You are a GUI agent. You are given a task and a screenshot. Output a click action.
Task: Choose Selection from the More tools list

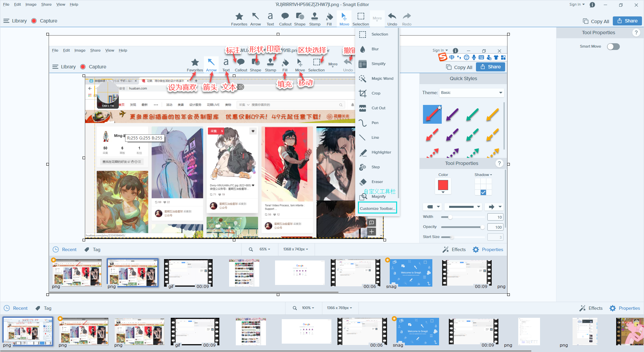coord(377,34)
